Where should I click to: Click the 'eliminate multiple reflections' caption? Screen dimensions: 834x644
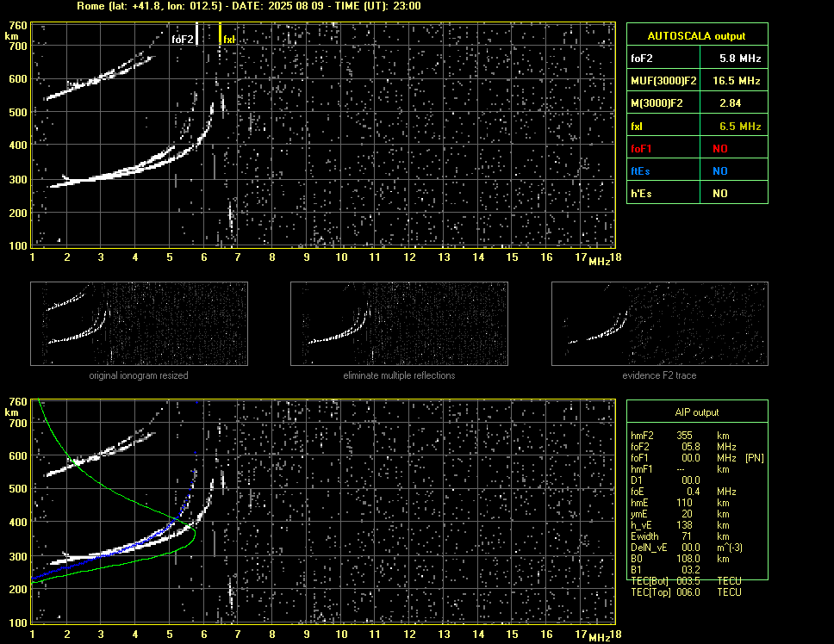(x=399, y=375)
